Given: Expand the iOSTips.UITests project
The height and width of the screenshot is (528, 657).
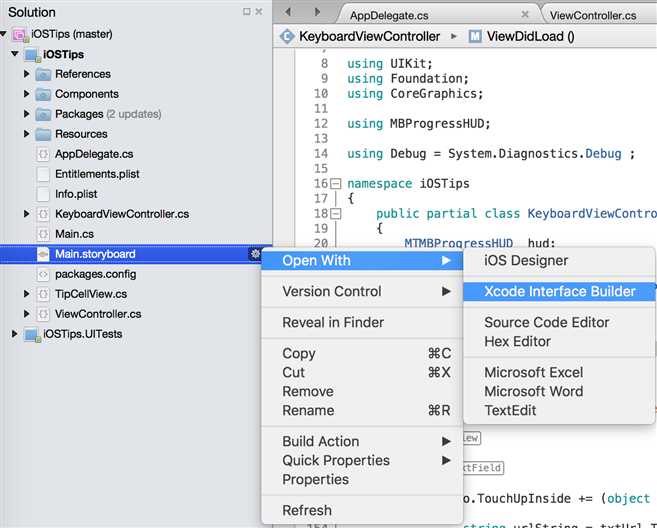Looking at the screenshot, I should 15,334.
